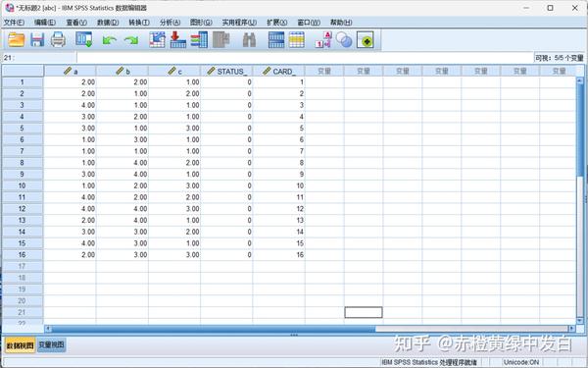Open Find with the binoculars icon

pos(249,40)
